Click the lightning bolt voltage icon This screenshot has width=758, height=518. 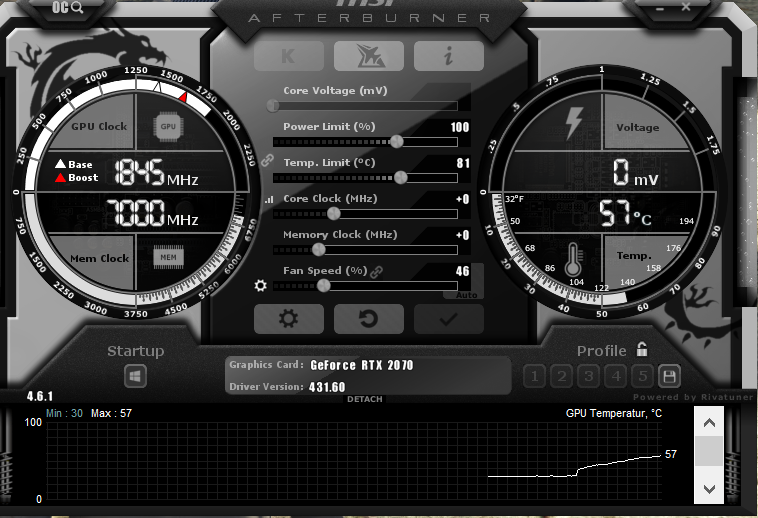574,123
